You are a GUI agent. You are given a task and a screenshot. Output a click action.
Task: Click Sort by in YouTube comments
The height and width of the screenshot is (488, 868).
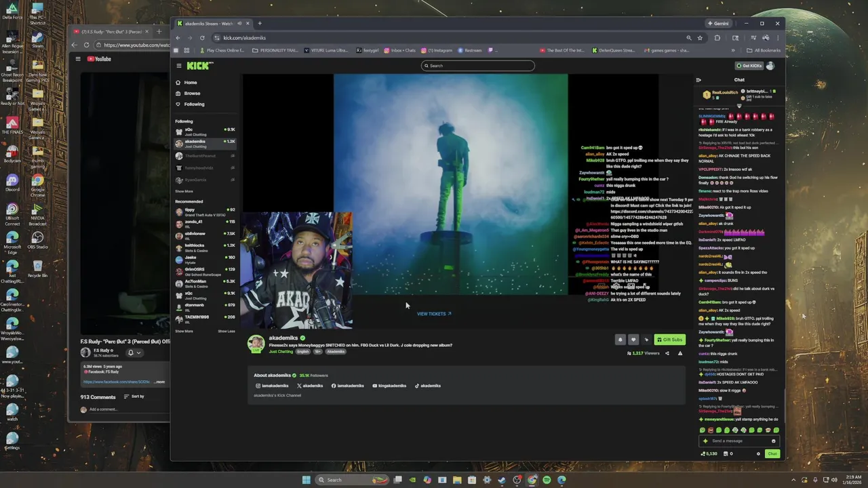click(x=134, y=396)
